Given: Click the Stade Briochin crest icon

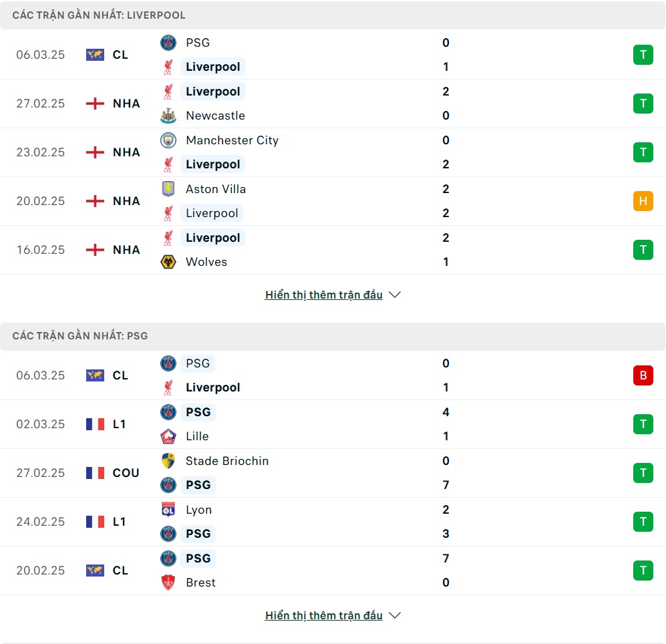Looking at the screenshot, I should [168, 461].
